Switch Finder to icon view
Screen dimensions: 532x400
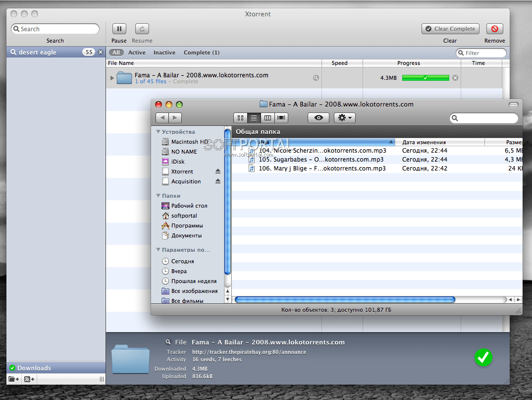coord(240,118)
